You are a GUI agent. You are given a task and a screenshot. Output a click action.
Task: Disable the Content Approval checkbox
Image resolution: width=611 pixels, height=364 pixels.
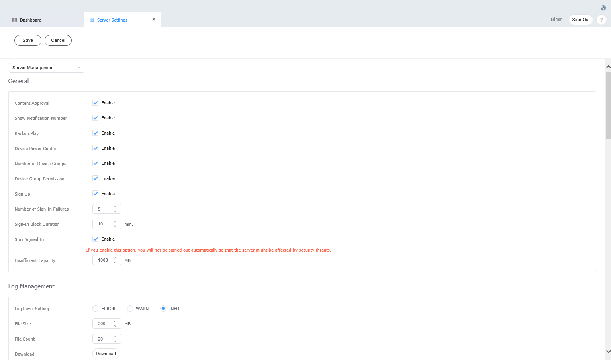point(96,102)
